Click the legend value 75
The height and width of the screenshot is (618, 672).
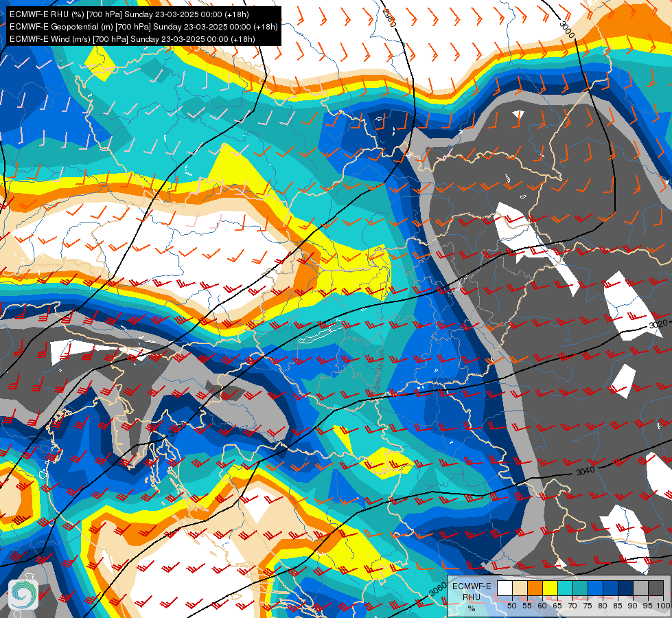588,606
